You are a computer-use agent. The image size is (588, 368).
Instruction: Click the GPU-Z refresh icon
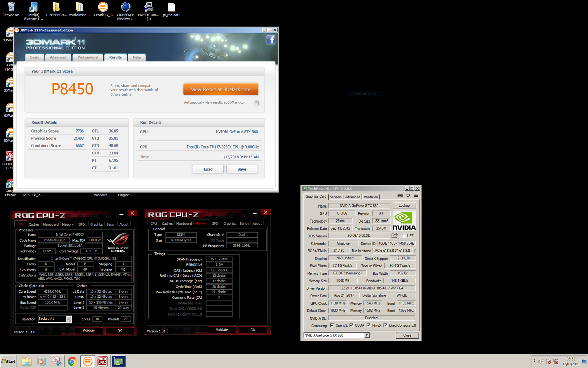point(408,195)
